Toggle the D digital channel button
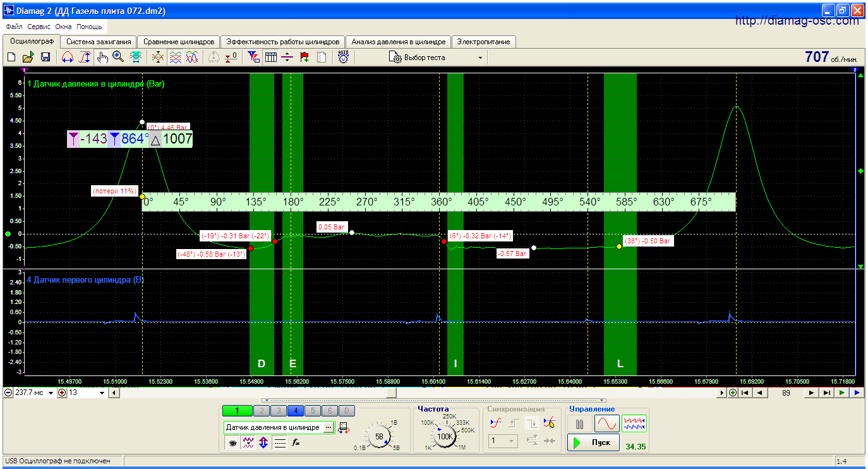The image size is (868, 469). click(x=348, y=411)
